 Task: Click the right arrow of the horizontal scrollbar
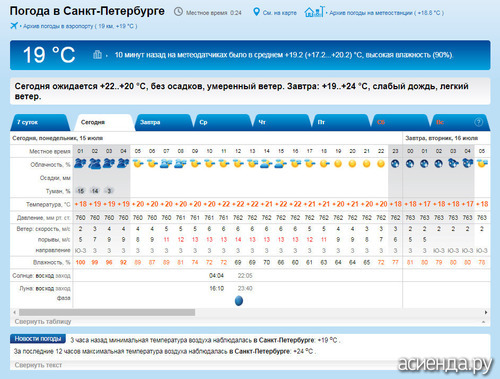(x=486, y=312)
